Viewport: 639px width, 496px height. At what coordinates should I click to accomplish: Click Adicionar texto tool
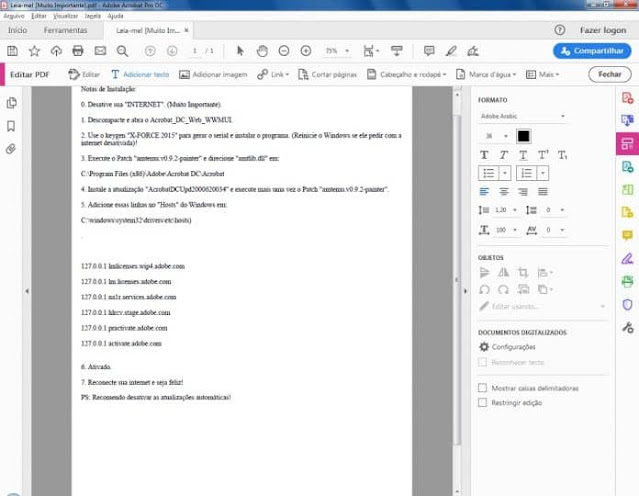(140, 74)
